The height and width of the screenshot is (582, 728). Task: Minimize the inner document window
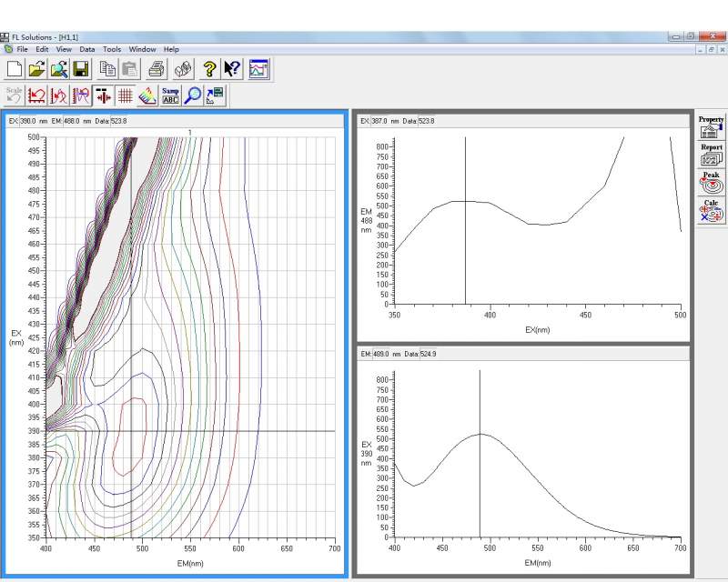point(701,49)
